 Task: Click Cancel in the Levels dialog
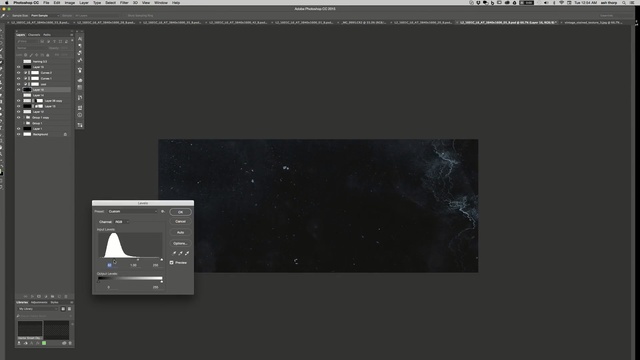[x=180, y=222]
